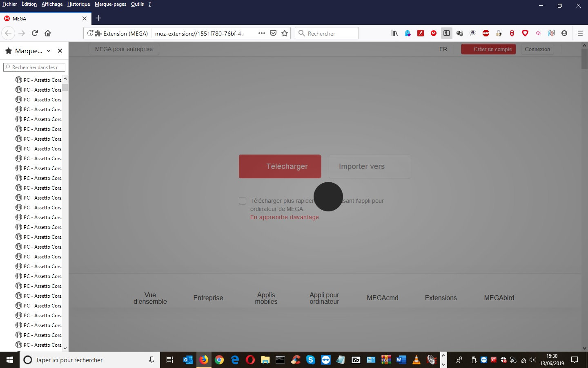This screenshot has width=588, height=368.
Task: Launch VLC media player from the taskbar
Action: (x=416, y=360)
